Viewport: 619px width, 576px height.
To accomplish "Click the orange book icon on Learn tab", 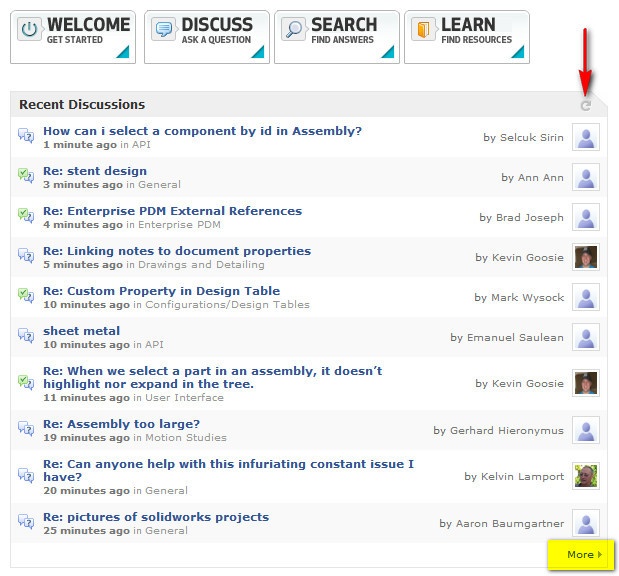I will (x=423, y=29).
